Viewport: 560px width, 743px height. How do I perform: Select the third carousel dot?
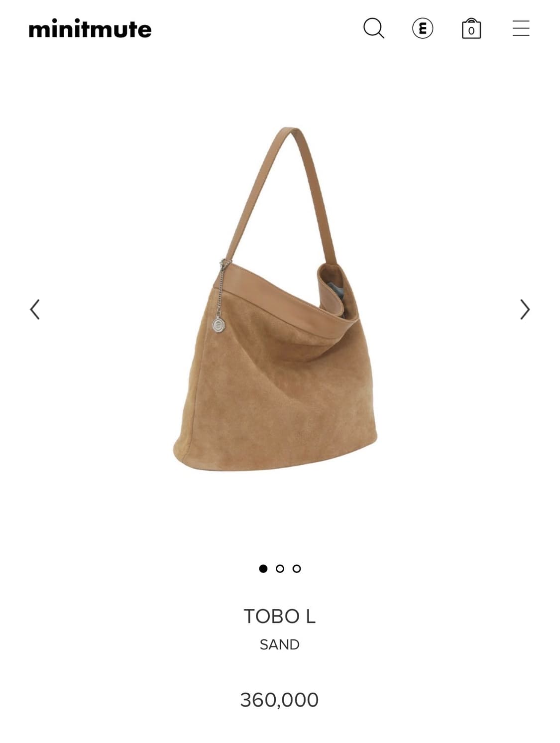pyautogui.click(x=297, y=569)
